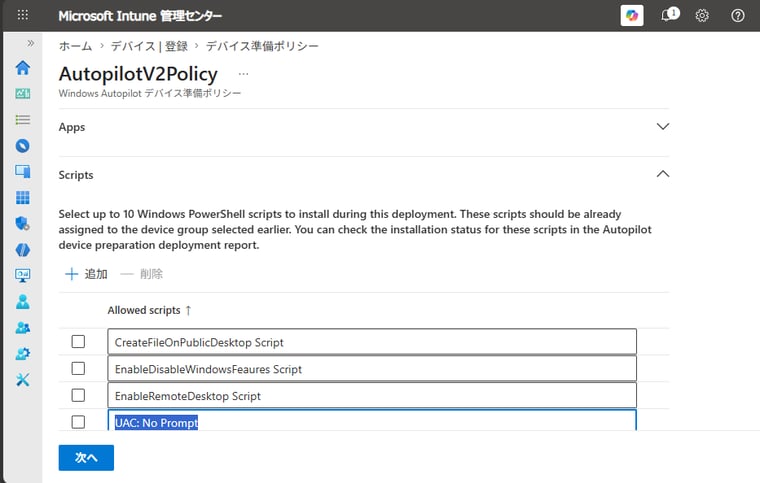
Task: Open the help question mark icon
Action: 738,16
